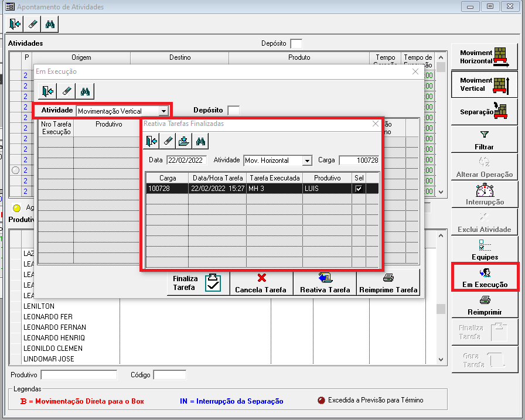Open Em Execução side button

pyautogui.click(x=485, y=278)
